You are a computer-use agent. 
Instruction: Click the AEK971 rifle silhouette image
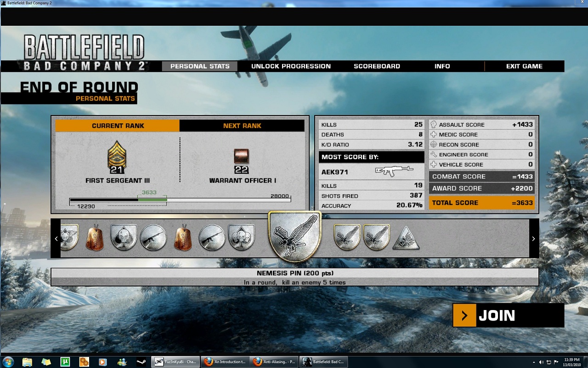pyautogui.click(x=394, y=171)
